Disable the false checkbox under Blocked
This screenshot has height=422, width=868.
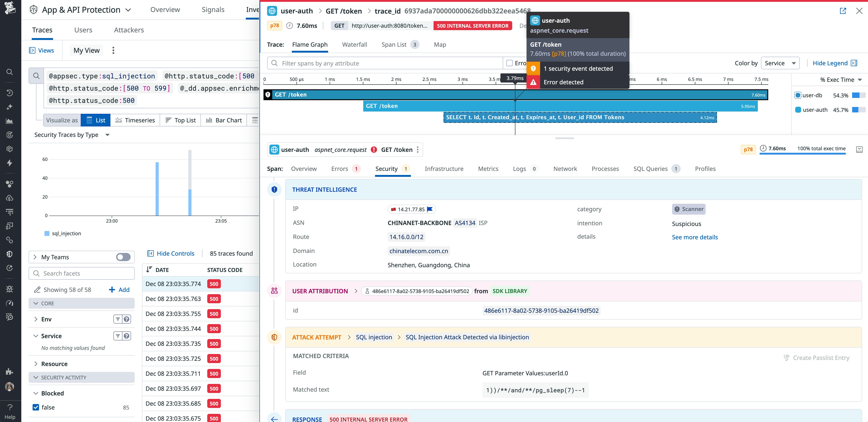pos(36,407)
